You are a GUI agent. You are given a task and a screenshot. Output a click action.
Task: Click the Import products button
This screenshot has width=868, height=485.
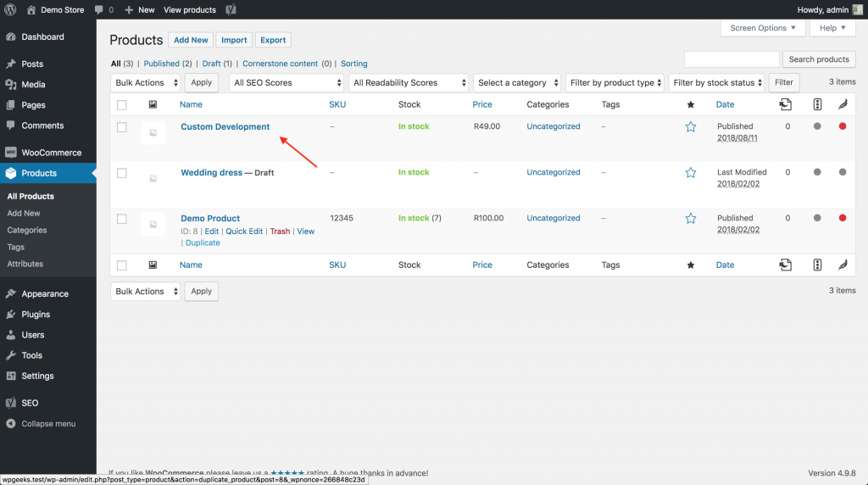click(x=234, y=40)
